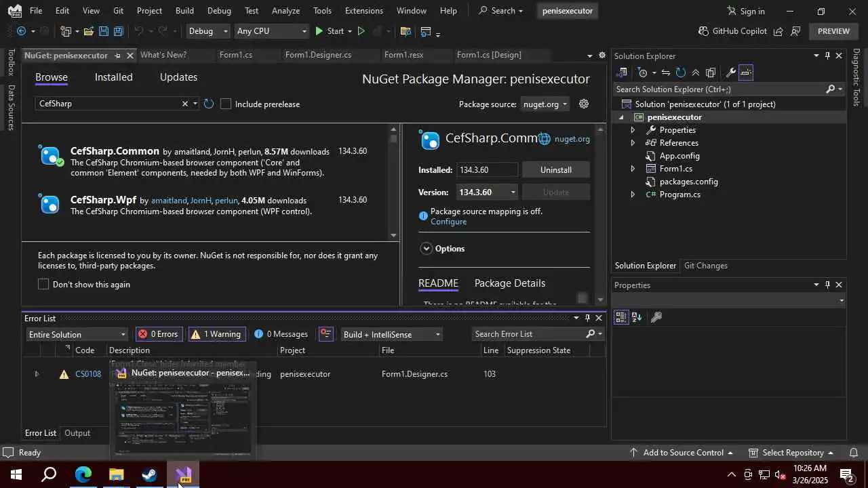Screen dimensions: 868x488
Task: Click the Open File folder icon
Action: pyautogui.click(x=89, y=31)
